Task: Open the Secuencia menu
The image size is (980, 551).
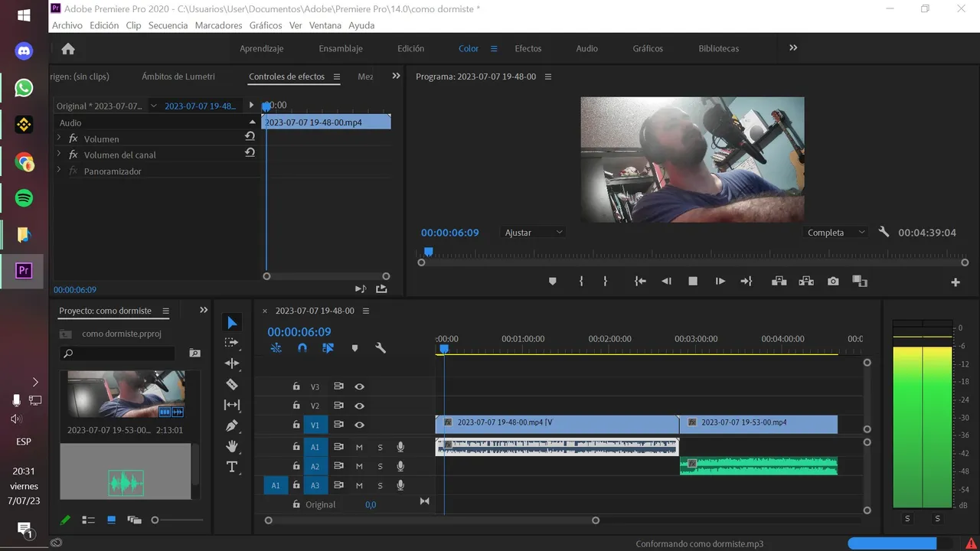Action: click(x=168, y=25)
